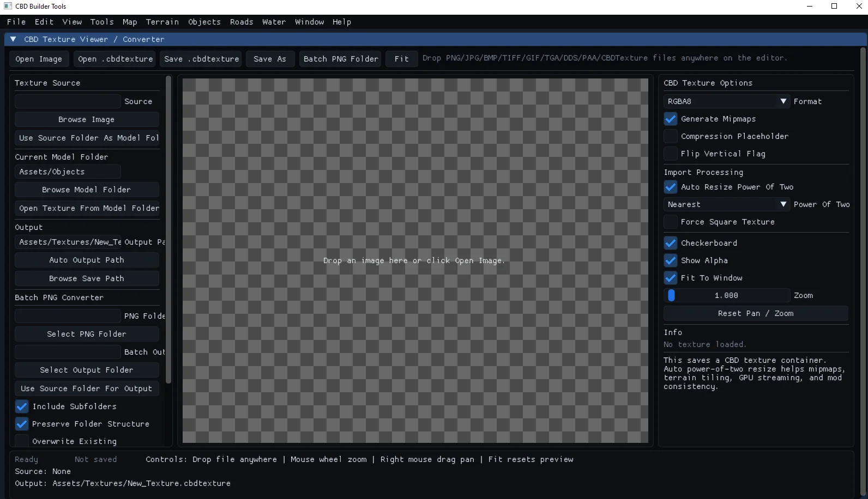Click the Assets/Objects model folder field
This screenshot has width=868, height=499.
[x=68, y=172]
